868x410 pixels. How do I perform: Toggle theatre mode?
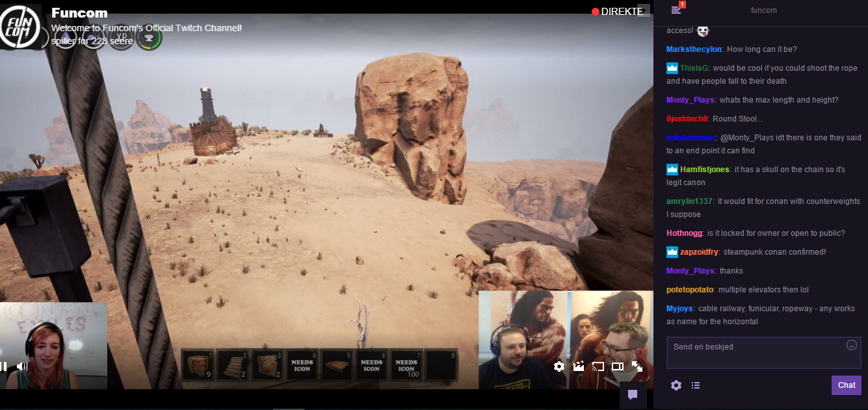[618, 366]
